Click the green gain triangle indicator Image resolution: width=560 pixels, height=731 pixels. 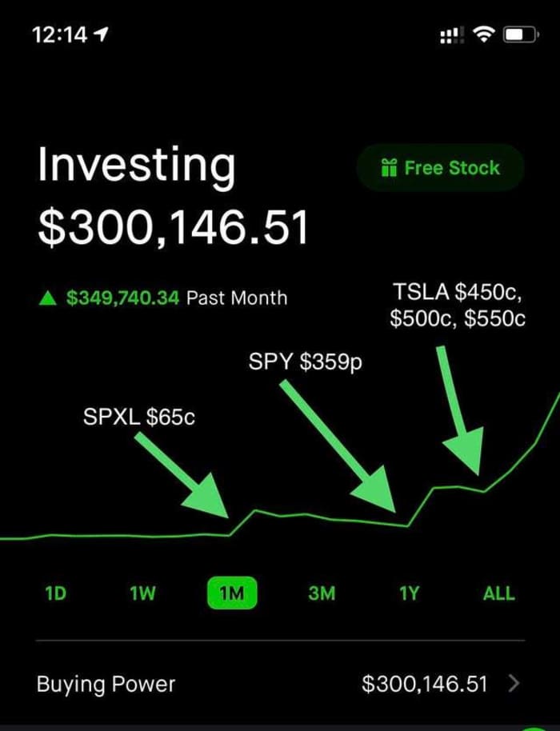(46, 298)
